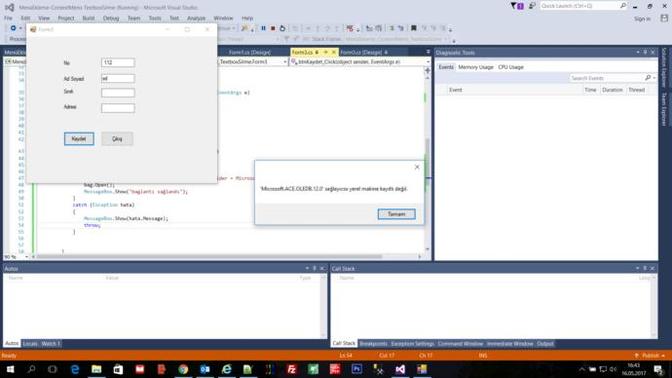This screenshot has width=672, height=378.
Task: Open Task View on the taskbar
Action: point(52,369)
